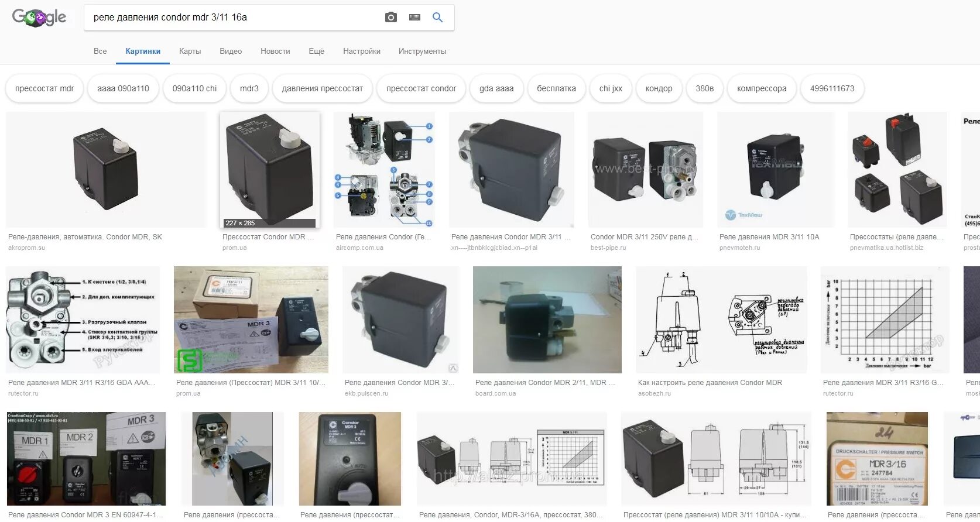Filter by chip 090а110 chi
Viewport: 980px width, 522px height.
pos(194,88)
